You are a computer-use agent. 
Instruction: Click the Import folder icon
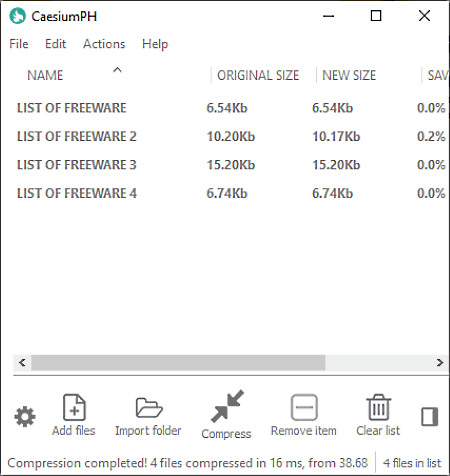click(149, 407)
